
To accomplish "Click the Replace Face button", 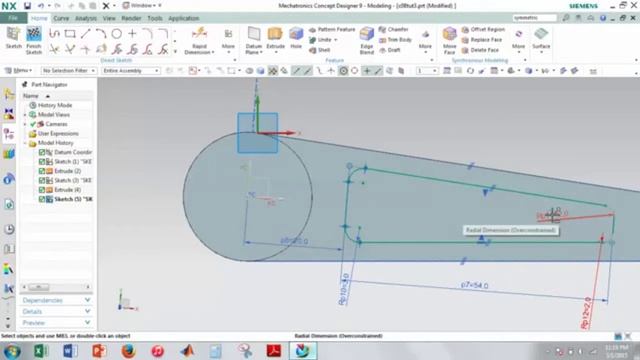I will 482,40.
